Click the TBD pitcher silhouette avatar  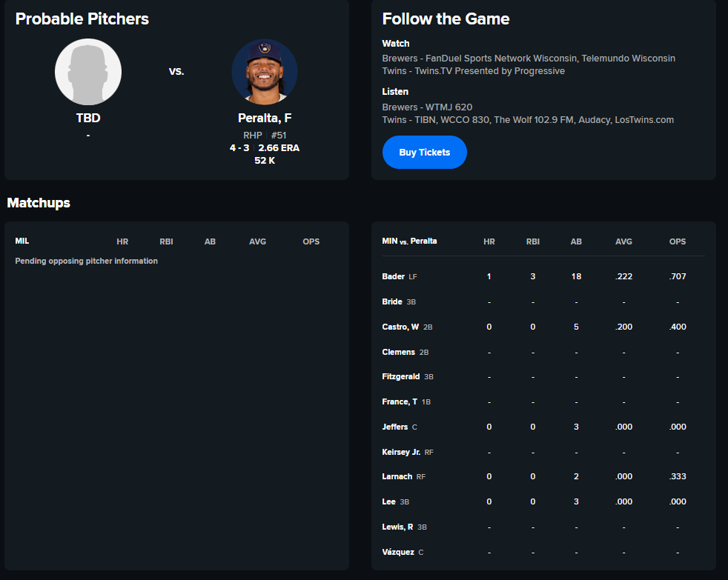(88, 72)
